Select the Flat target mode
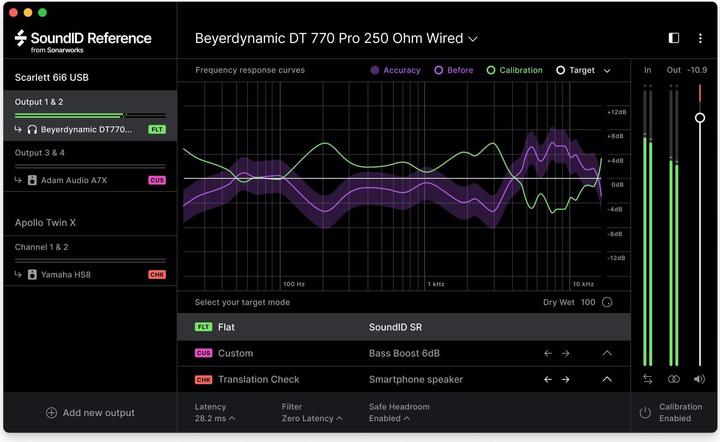 pyautogui.click(x=404, y=327)
